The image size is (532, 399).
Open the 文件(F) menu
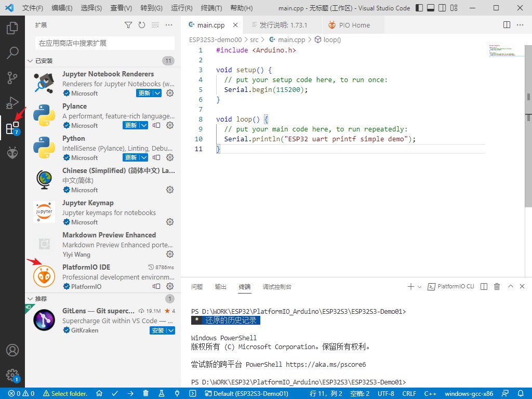pos(33,8)
